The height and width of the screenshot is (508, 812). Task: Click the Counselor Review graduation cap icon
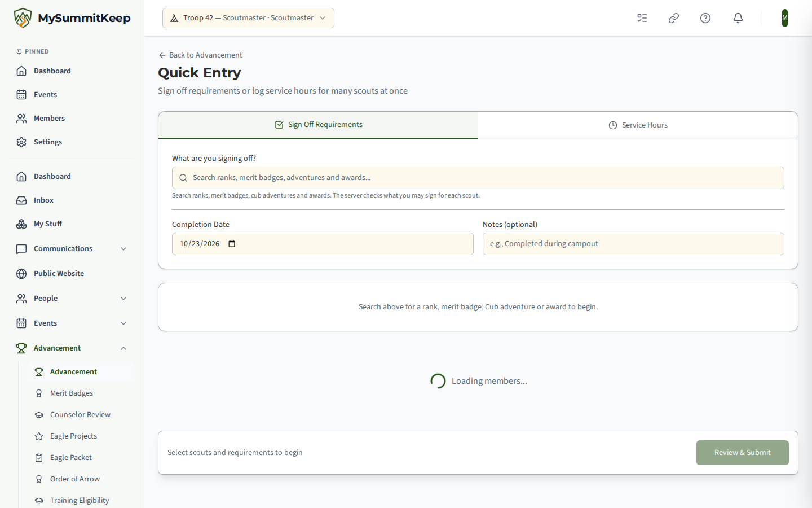click(x=39, y=415)
